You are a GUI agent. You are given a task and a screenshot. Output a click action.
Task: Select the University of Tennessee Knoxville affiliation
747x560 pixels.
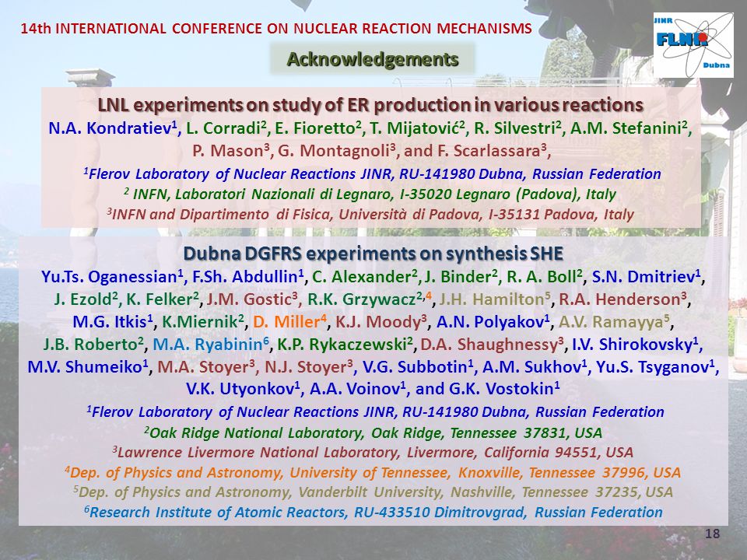point(373,472)
